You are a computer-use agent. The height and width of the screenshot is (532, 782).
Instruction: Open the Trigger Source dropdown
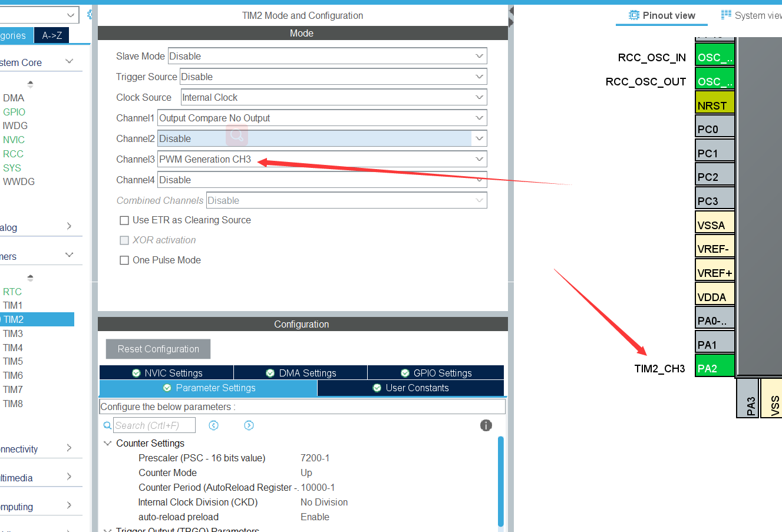(x=334, y=77)
